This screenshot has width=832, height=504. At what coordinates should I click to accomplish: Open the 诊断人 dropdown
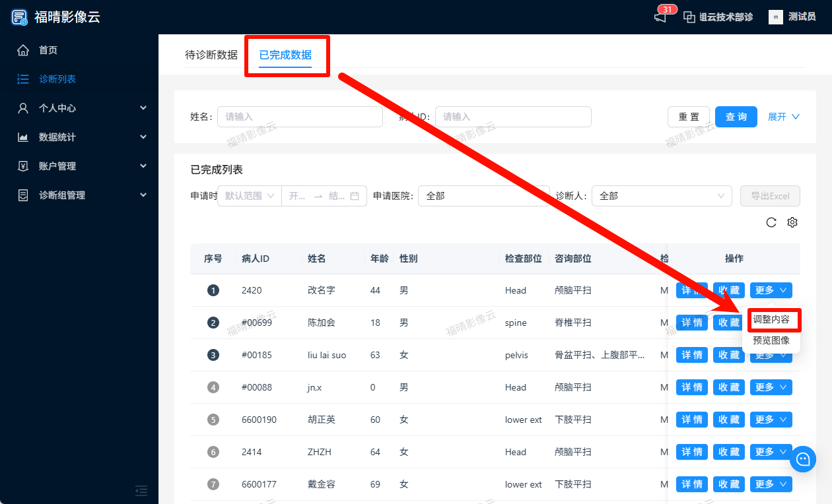[x=661, y=196]
